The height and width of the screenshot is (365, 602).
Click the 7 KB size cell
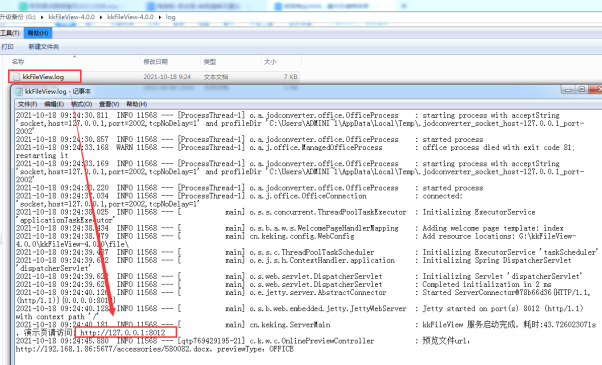tap(291, 77)
